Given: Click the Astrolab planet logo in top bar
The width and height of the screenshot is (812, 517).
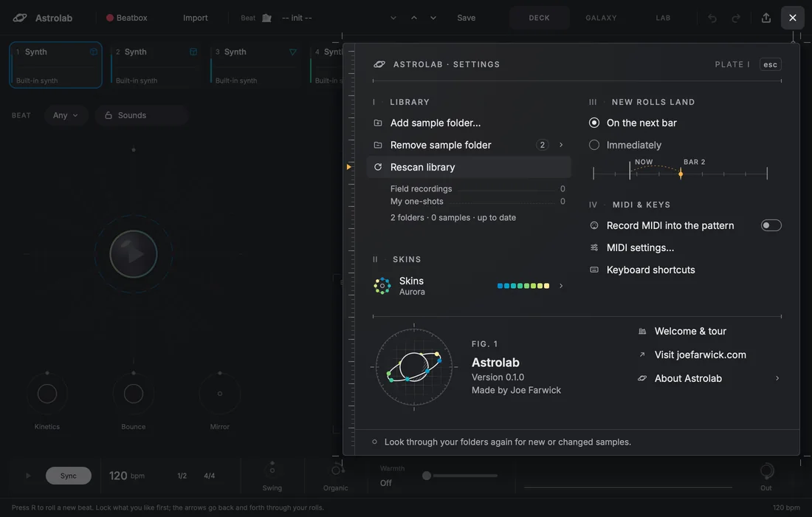Looking at the screenshot, I should (20, 18).
